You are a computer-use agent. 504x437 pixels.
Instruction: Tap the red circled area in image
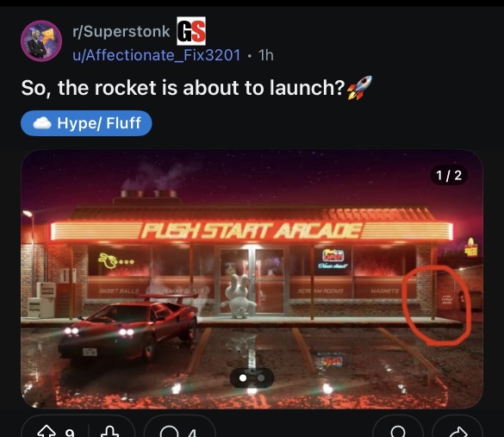tap(437, 305)
